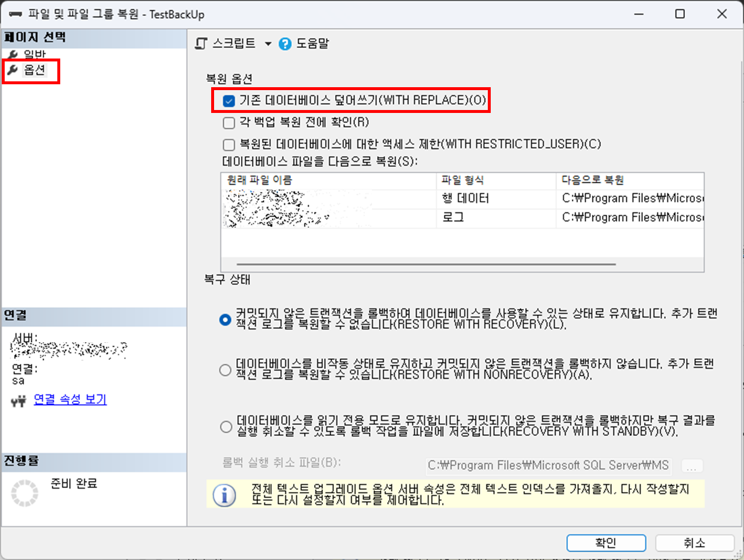
Task: Uncheck 기존 데이터베이스 덮어쓰기 (WITH REPLACE)
Action: click(x=228, y=101)
